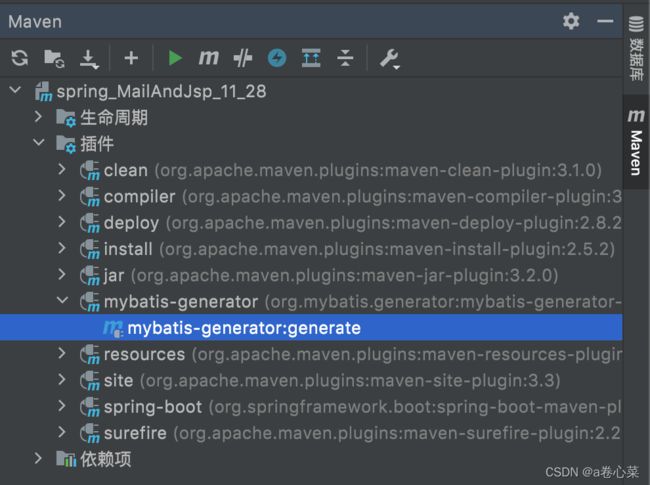650x485 pixels.
Task: Expand the compiler plugin node
Action: (62, 195)
